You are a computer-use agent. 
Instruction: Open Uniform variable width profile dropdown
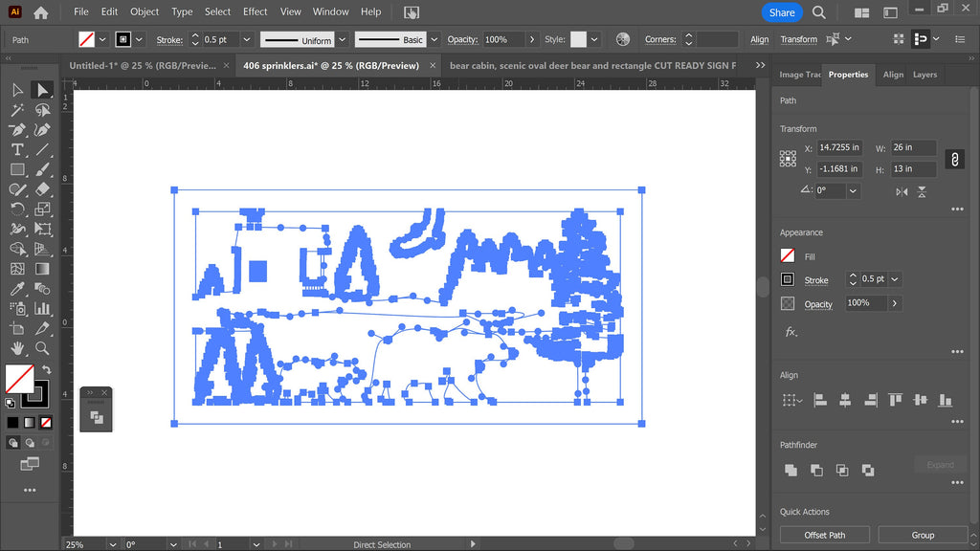click(x=342, y=39)
